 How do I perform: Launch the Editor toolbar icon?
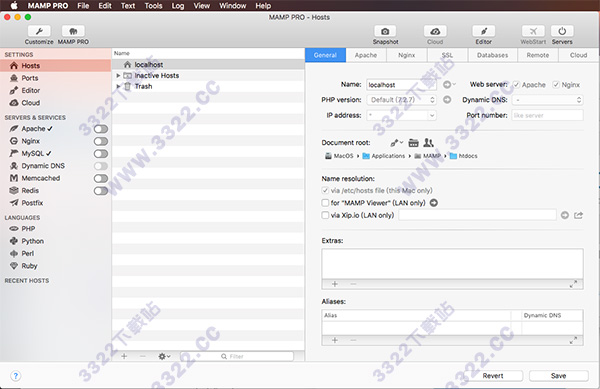(x=484, y=31)
